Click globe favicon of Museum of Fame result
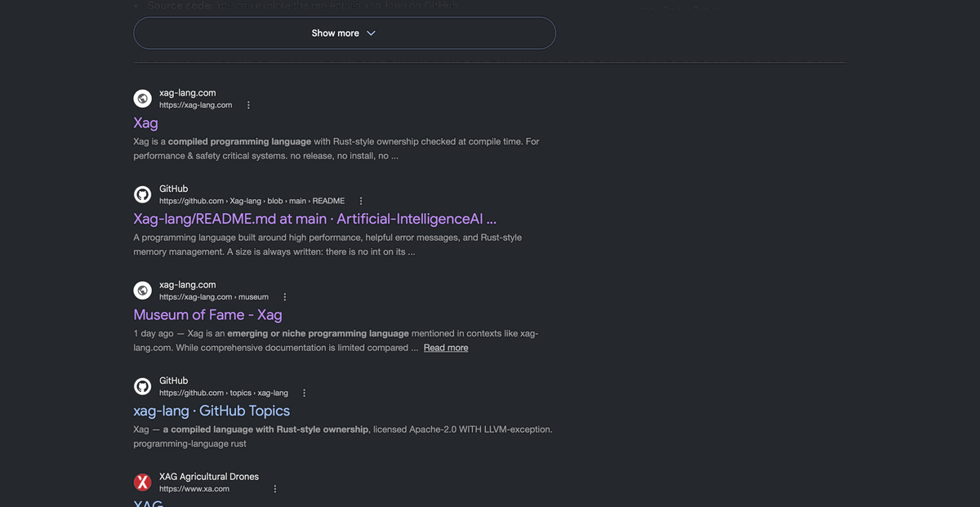Image resolution: width=980 pixels, height=507 pixels. coord(143,291)
